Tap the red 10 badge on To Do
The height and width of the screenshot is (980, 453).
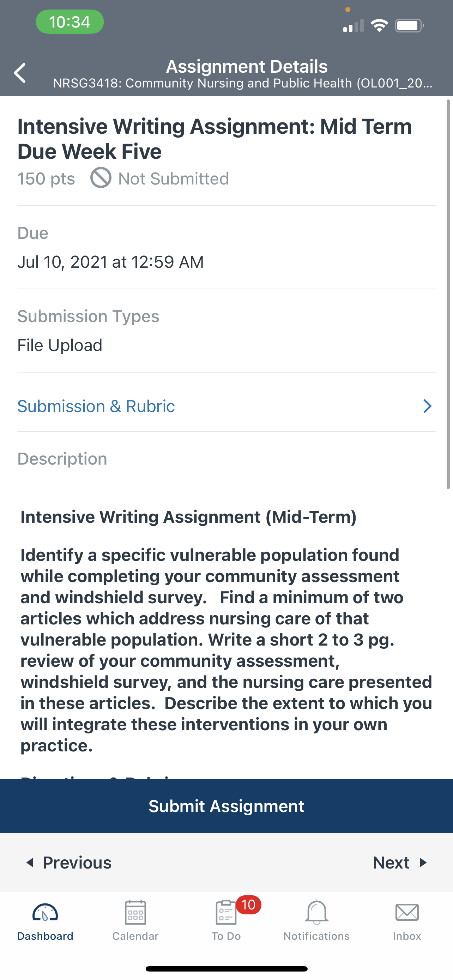pyautogui.click(x=248, y=905)
